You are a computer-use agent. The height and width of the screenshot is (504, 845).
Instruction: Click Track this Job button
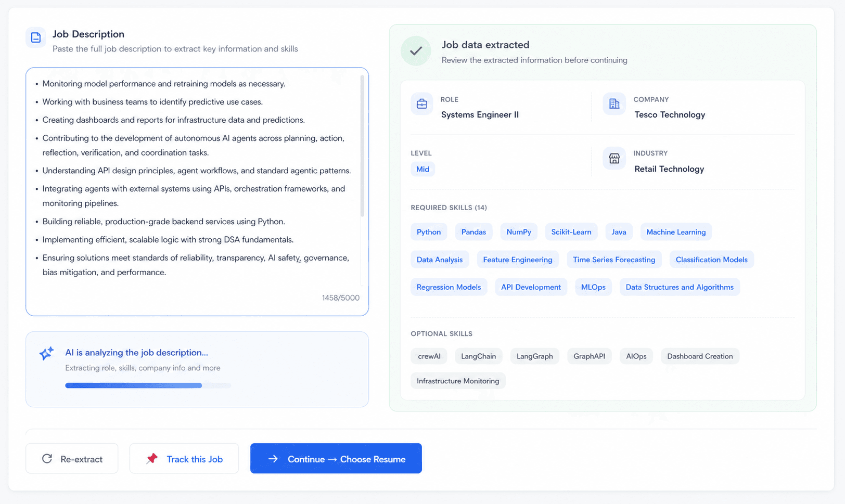pyautogui.click(x=184, y=458)
